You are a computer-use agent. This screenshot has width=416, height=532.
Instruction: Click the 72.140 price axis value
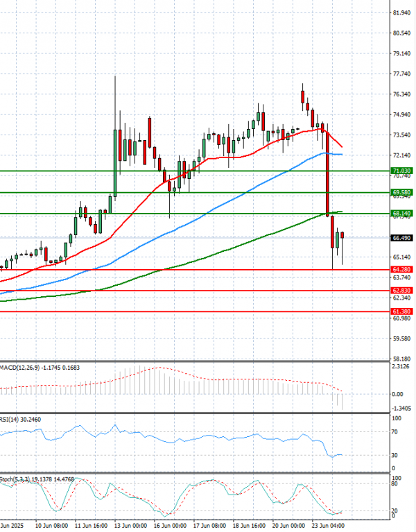[x=401, y=155]
